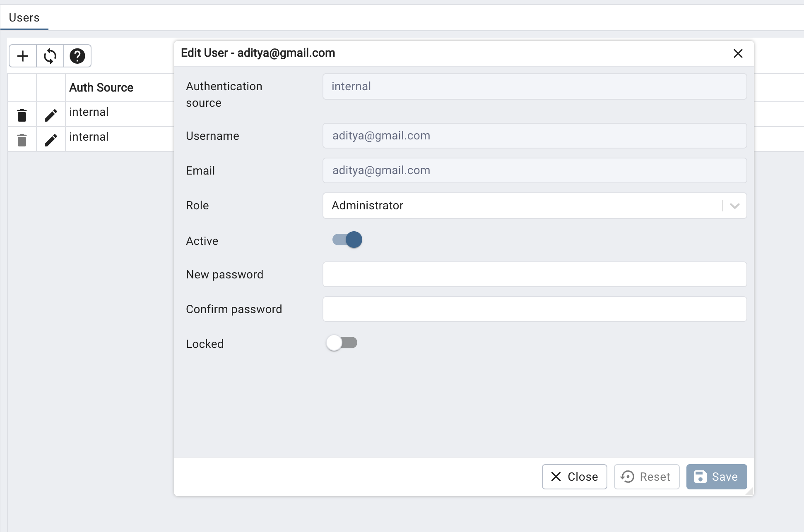
Task: Close the Edit User dialog with X
Action: click(x=738, y=53)
